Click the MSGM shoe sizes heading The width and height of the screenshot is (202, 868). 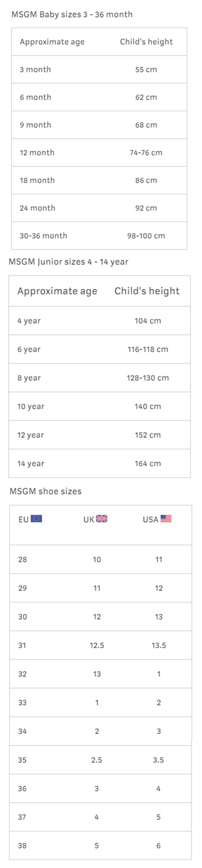pos(46,491)
